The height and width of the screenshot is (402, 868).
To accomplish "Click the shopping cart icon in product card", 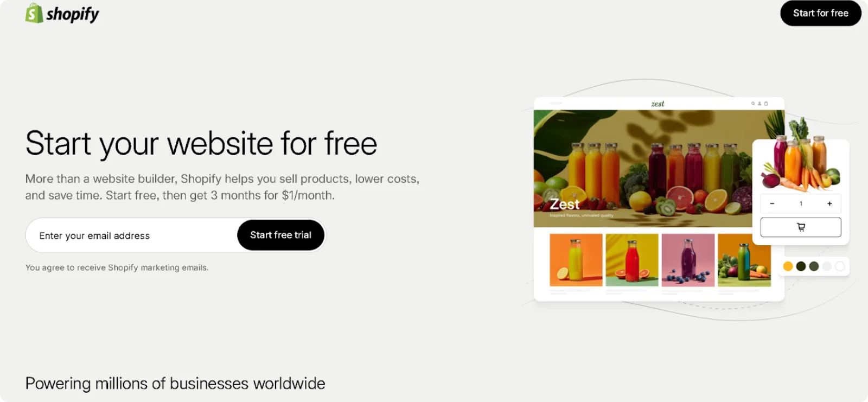I will point(801,227).
